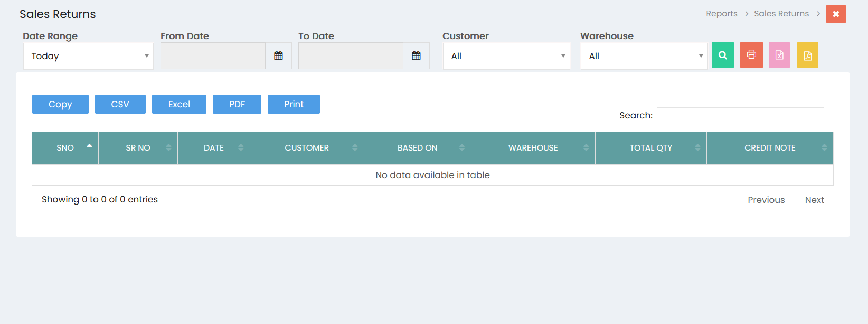
Task: Click the Sales Returns breadcrumb link
Action: click(781, 14)
